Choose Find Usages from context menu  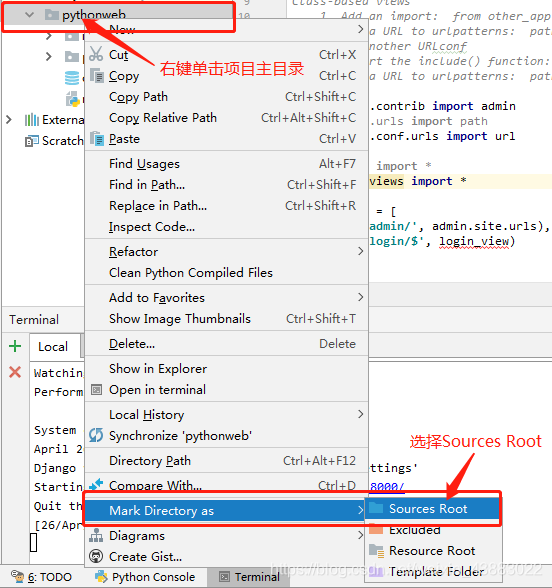tap(226, 164)
